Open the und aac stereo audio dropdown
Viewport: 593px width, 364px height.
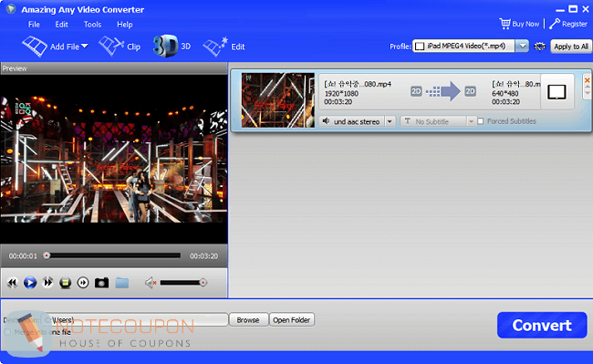tap(358, 121)
